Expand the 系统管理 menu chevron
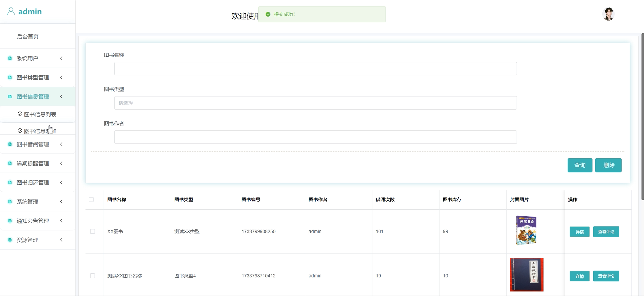 click(x=61, y=202)
